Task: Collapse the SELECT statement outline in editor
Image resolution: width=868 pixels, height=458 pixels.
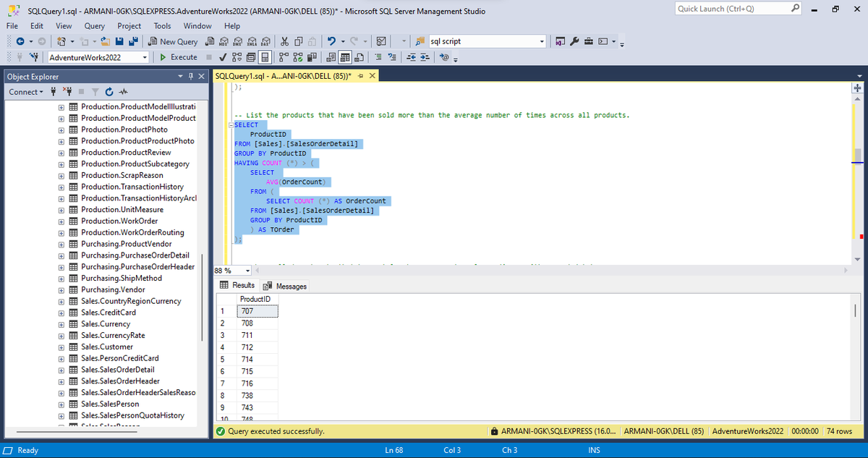Action: pyautogui.click(x=231, y=125)
